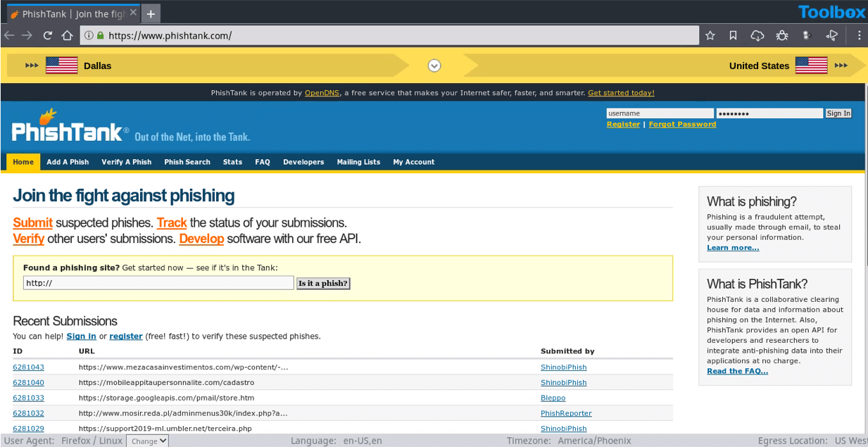Click the orange Develop link
This screenshot has width=868, height=447.
point(201,239)
